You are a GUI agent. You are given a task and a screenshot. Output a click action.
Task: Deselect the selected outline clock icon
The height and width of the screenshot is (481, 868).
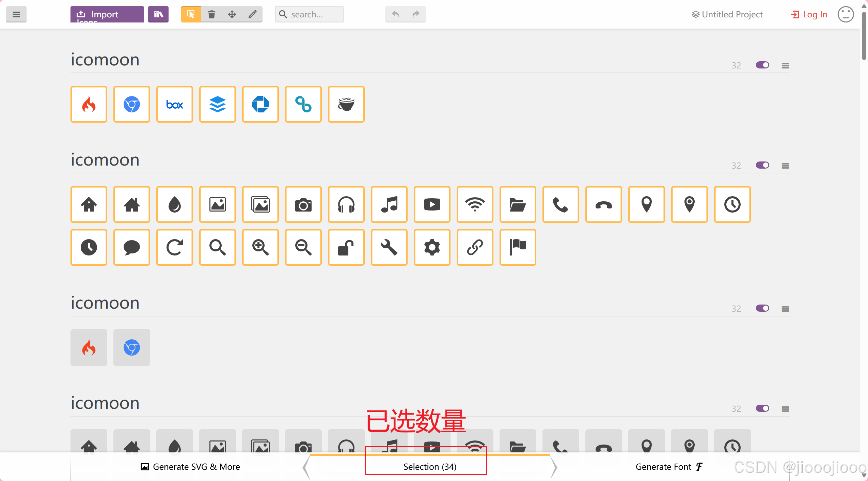pos(732,204)
